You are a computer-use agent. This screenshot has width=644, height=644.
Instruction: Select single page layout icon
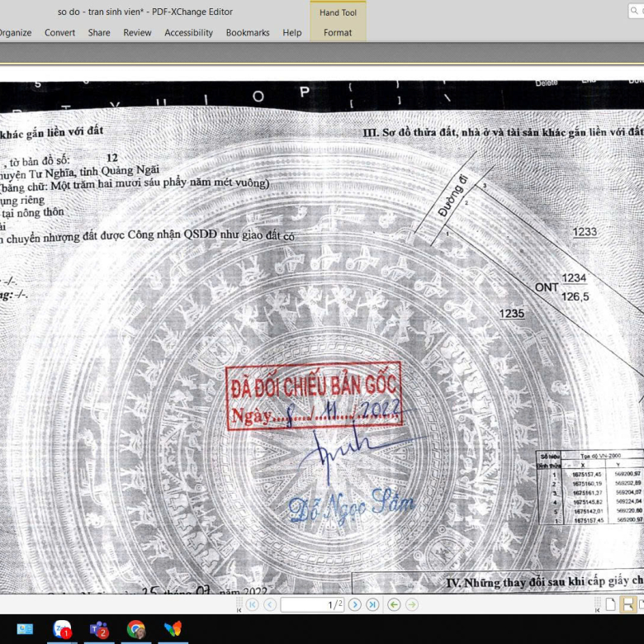610,604
